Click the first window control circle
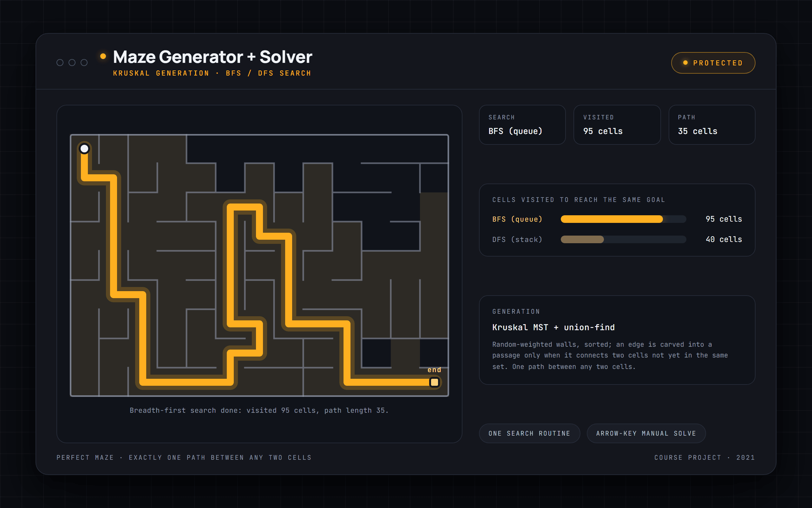Image resolution: width=812 pixels, height=508 pixels. click(60, 63)
